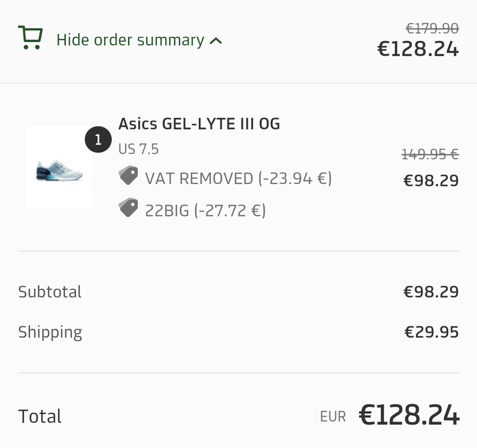Viewport: 477px width, 448px height.
Task: Click the Subtotal label
Action: pyautogui.click(x=50, y=291)
